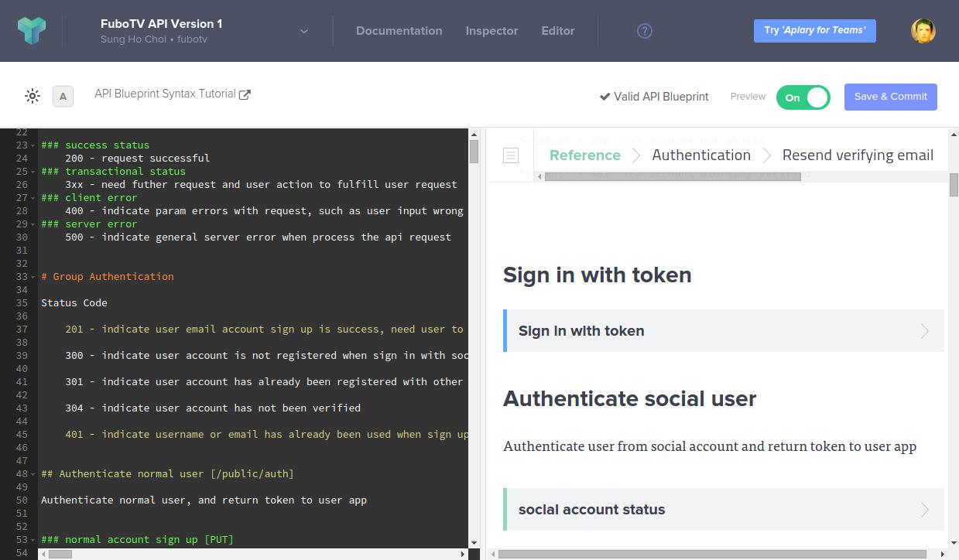Image resolution: width=959 pixels, height=560 pixels.
Task: Click the Apiary logo icon
Action: 32,31
